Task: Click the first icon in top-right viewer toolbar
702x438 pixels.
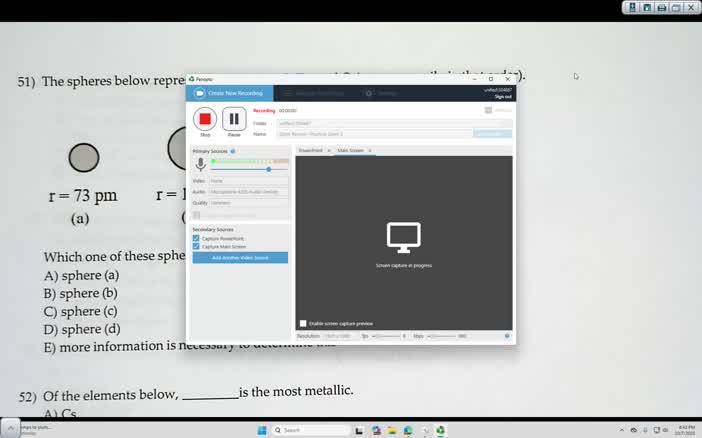Action: coord(632,7)
